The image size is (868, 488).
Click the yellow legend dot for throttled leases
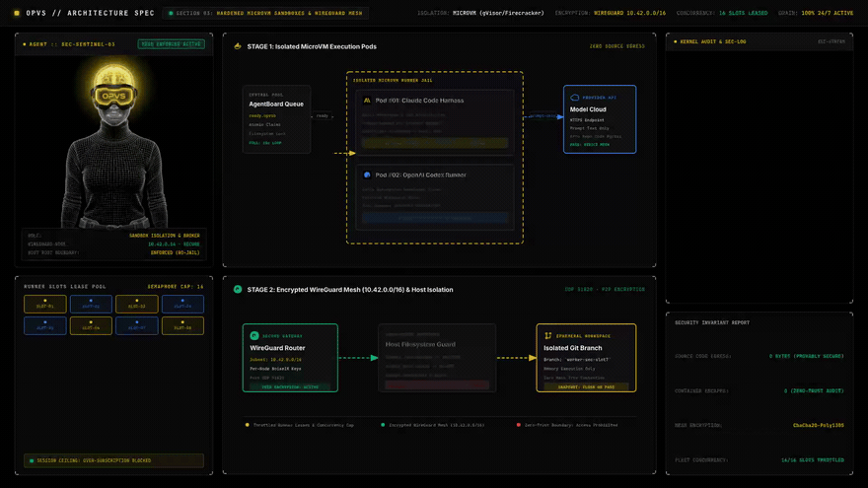coord(247,425)
